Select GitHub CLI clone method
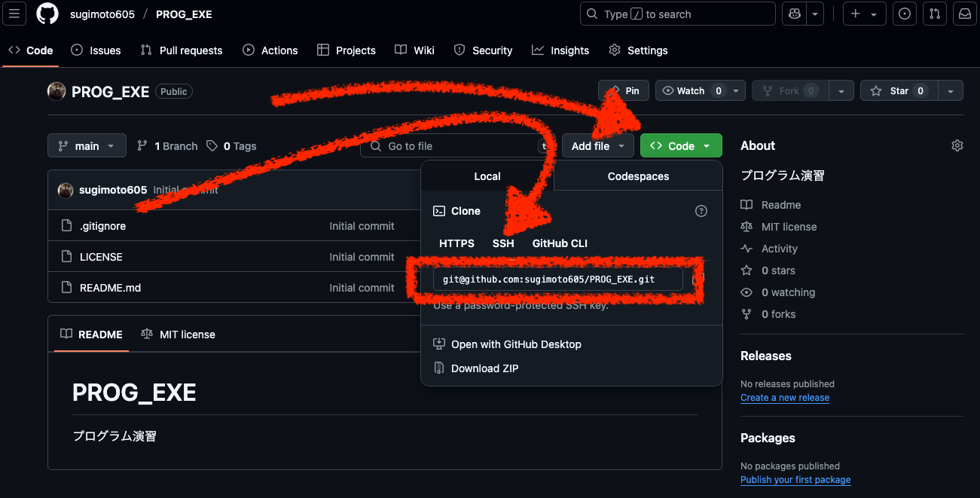 pos(560,243)
